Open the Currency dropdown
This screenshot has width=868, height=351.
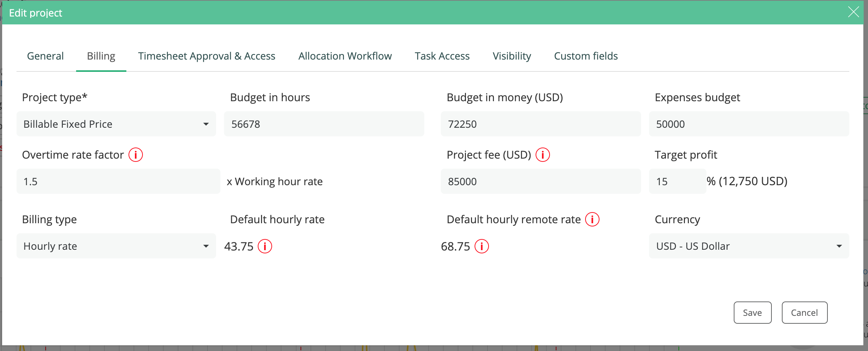[x=749, y=246]
